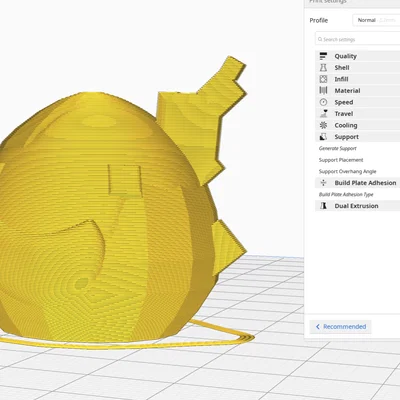Screen dimensions: 400x400
Task: Click the Search settings field
Action: [x=358, y=39]
